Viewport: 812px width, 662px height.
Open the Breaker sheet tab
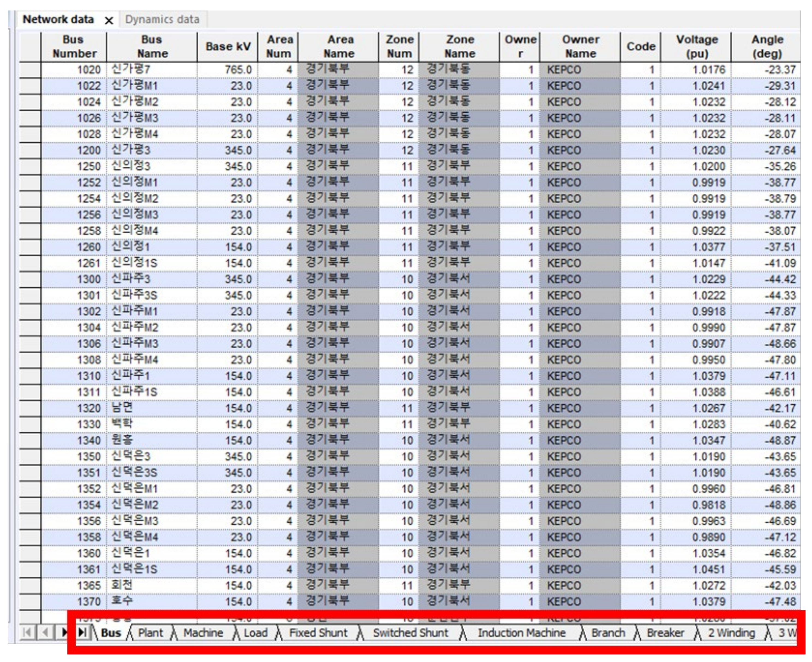pyautogui.click(x=665, y=633)
